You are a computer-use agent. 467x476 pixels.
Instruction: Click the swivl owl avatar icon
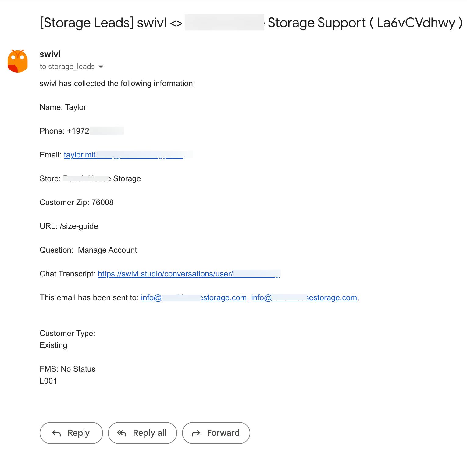click(x=18, y=61)
